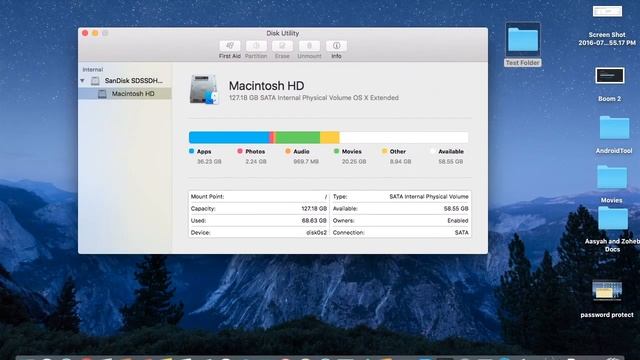Click the Disk Utility window title
640x360 pixels.
282,33
